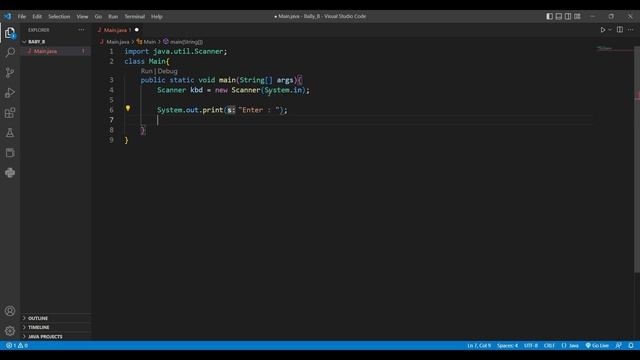The width and height of the screenshot is (640, 360).
Task: Place cursor in System.in on line 4
Action: tap(283, 90)
